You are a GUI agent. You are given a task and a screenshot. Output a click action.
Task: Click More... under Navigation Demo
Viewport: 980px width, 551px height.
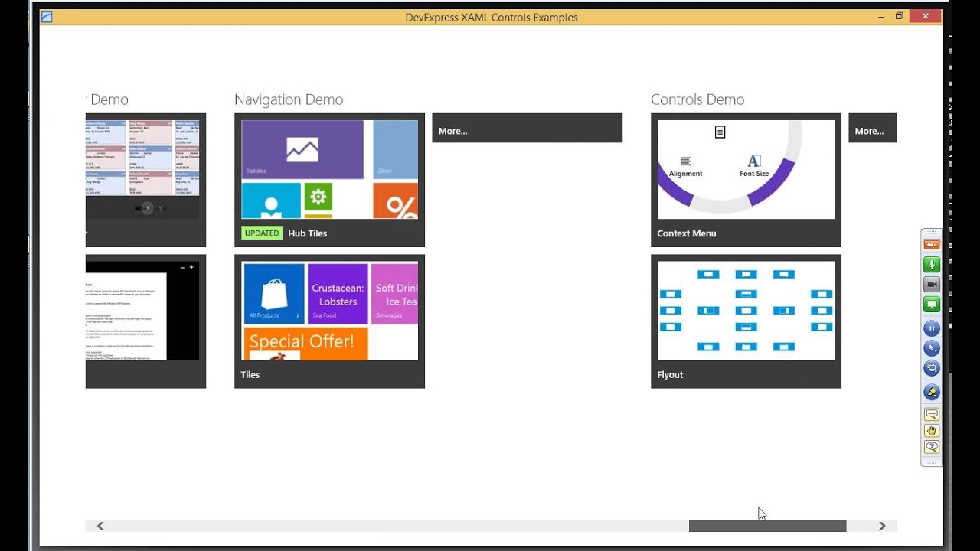tap(527, 128)
